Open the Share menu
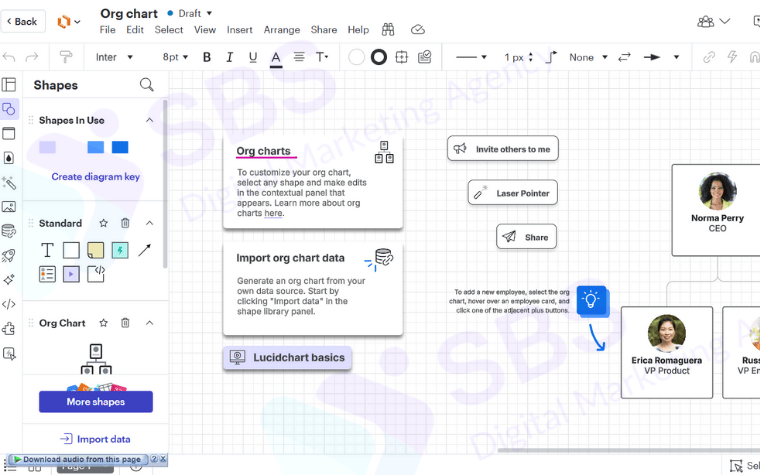The width and height of the screenshot is (760, 475). point(324,30)
